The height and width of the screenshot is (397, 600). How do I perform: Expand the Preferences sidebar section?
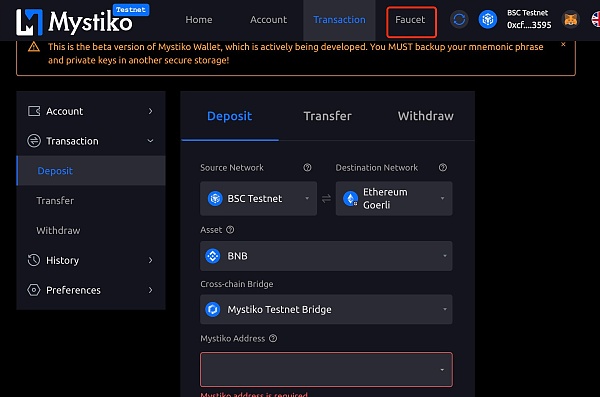91,290
